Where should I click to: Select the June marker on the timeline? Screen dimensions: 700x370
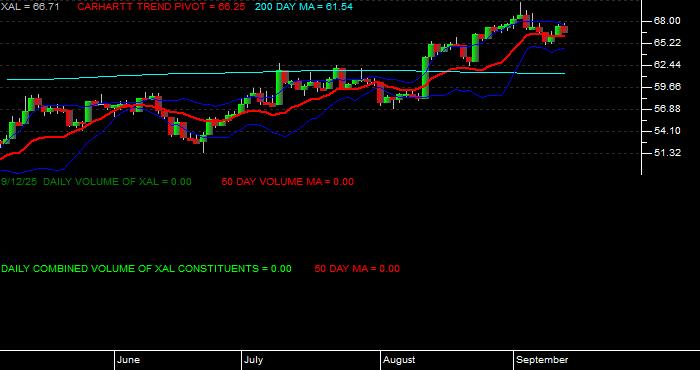point(129,360)
